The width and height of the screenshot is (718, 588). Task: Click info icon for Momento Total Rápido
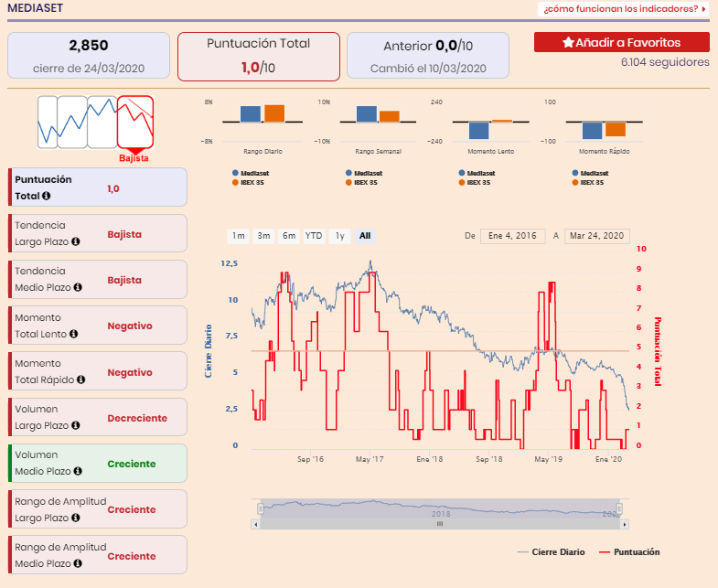click(81, 380)
